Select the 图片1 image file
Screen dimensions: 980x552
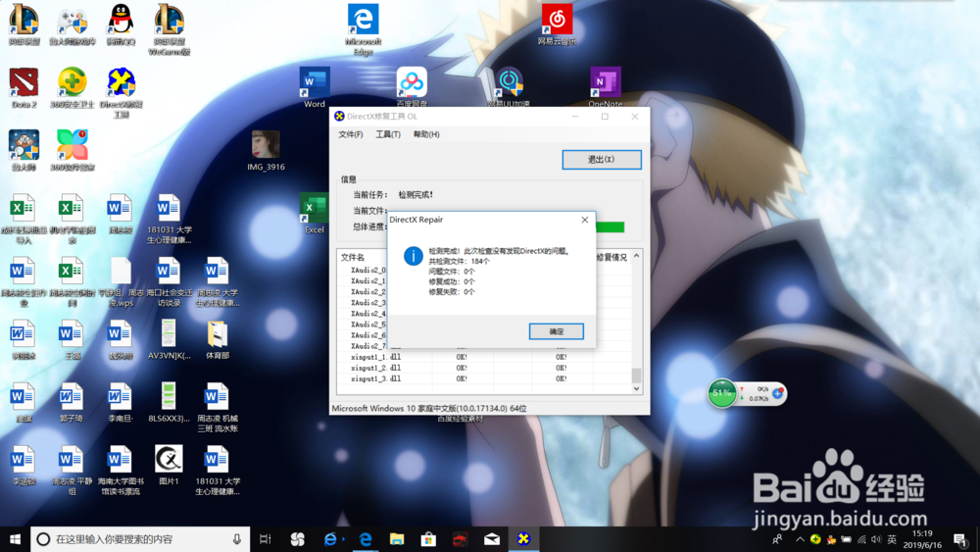coord(169,465)
